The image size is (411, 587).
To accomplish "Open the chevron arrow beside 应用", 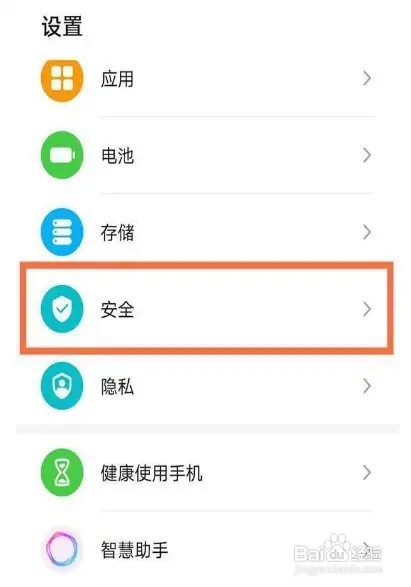I will tap(367, 79).
